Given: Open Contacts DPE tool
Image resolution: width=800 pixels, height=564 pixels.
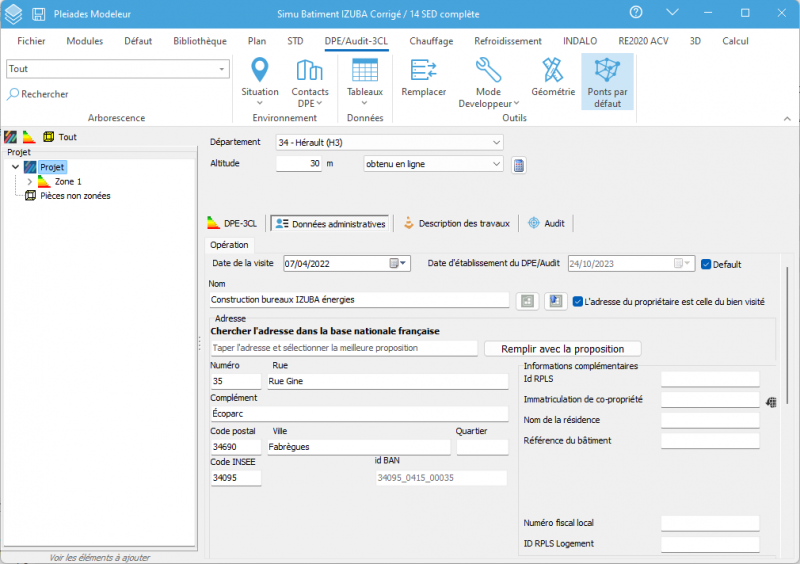Looking at the screenshot, I should tap(310, 82).
